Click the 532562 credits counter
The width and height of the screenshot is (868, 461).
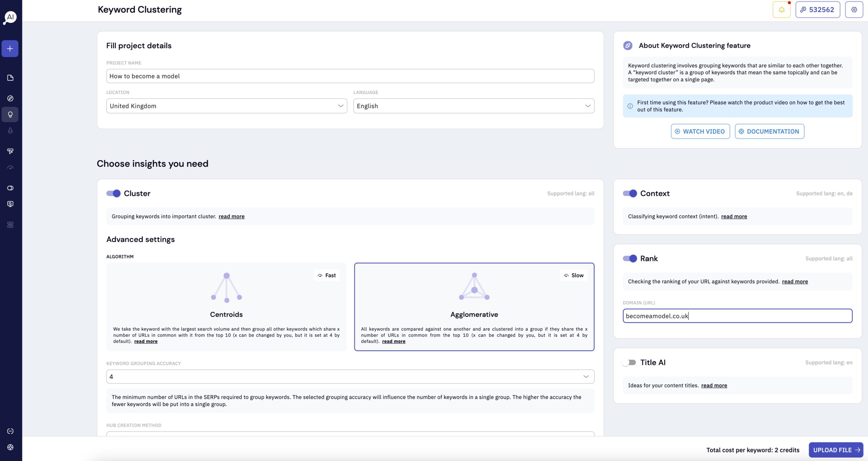click(817, 9)
